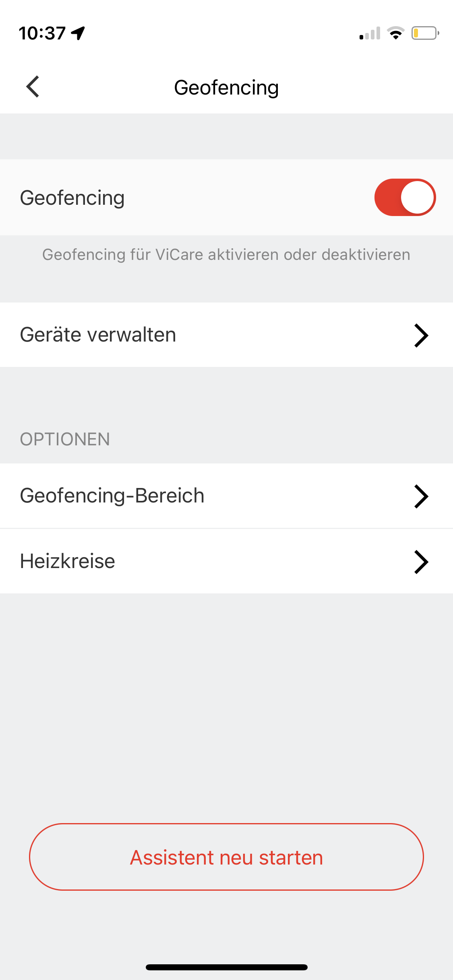Tap the Geofencing page title
The height and width of the screenshot is (980, 453).
226,87
